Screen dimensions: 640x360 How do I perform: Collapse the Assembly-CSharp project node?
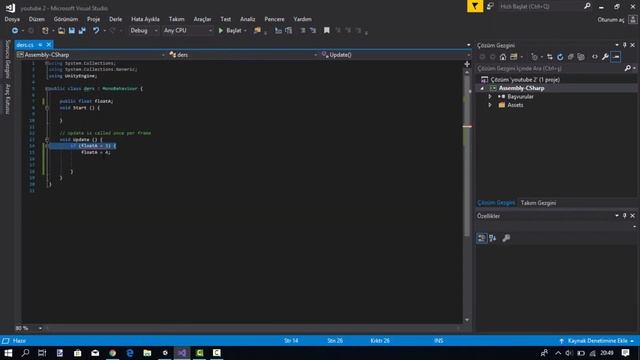click(482, 88)
